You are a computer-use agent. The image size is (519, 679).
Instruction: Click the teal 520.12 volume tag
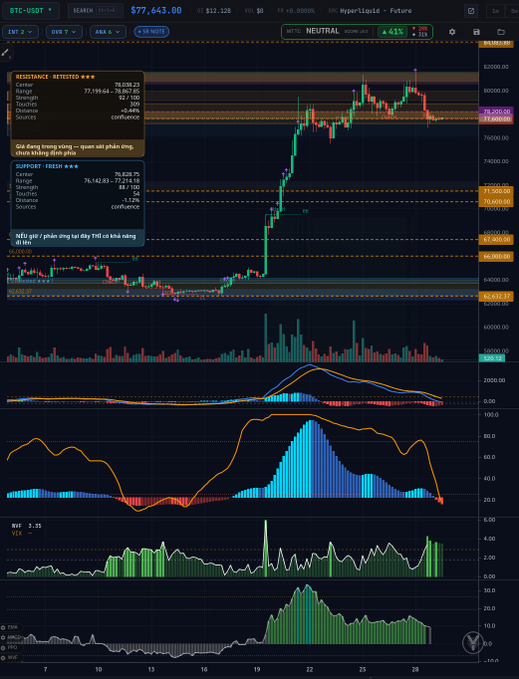click(x=492, y=359)
